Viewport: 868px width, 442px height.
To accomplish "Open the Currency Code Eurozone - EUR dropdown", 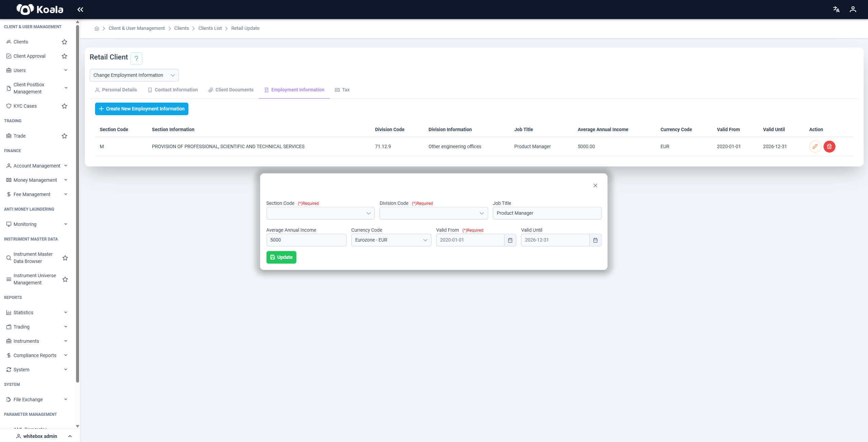I will click(391, 240).
